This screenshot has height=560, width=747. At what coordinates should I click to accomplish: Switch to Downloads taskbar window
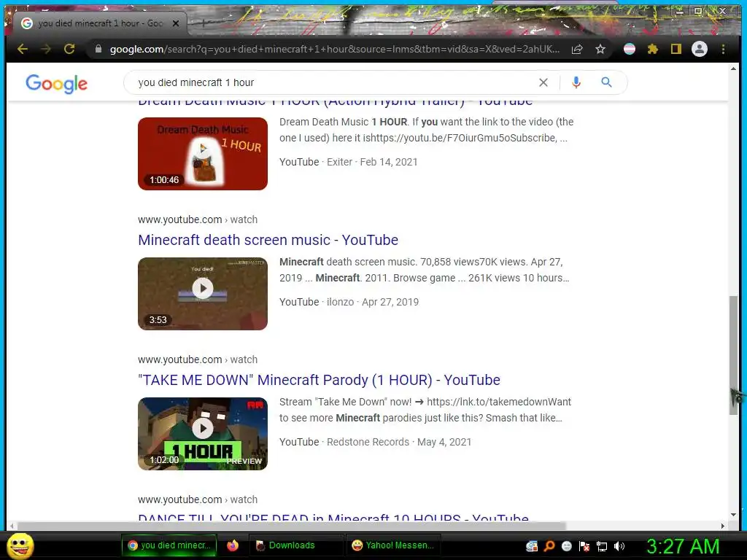click(296, 545)
